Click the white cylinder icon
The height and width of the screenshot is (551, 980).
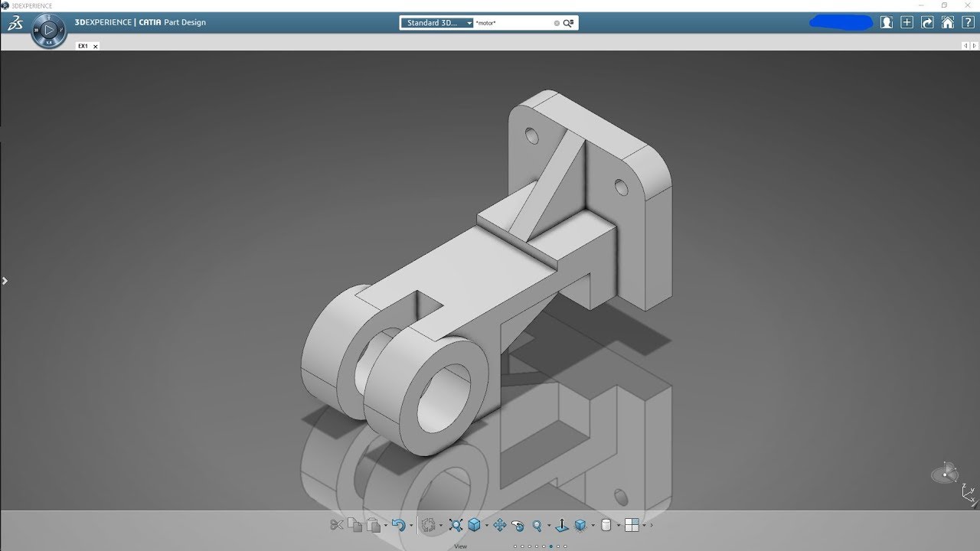click(606, 525)
